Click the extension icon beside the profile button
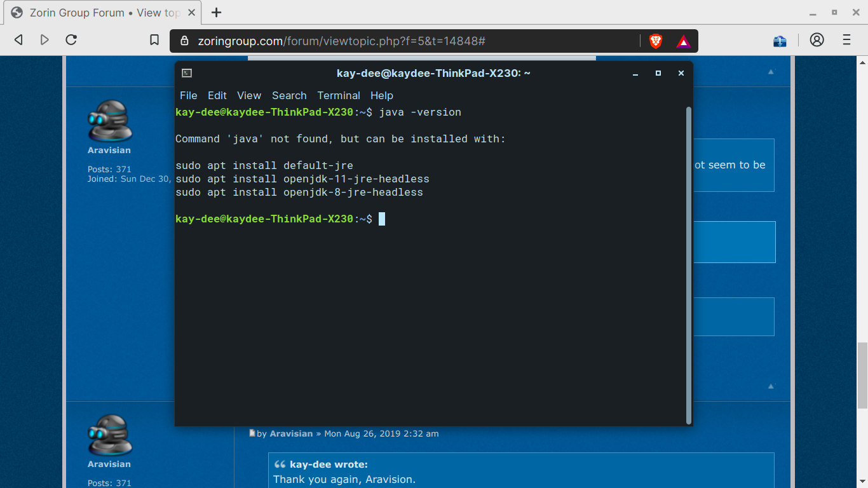868x488 pixels. point(780,41)
